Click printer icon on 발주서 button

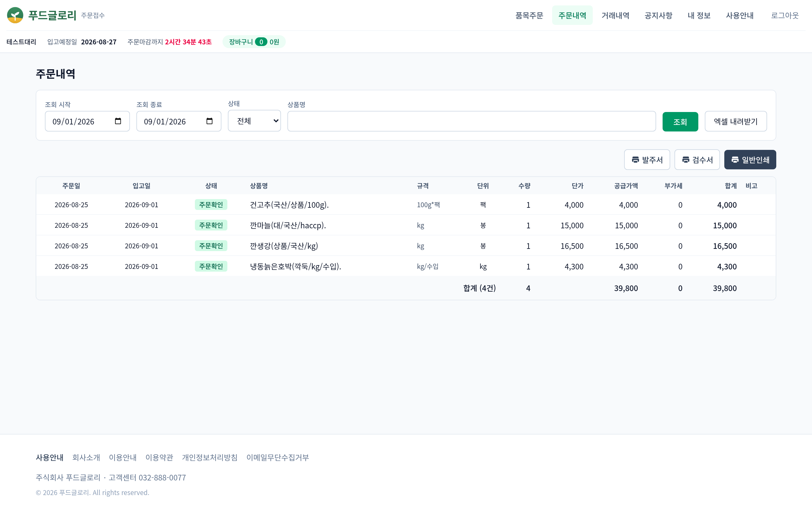tap(635, 159)
